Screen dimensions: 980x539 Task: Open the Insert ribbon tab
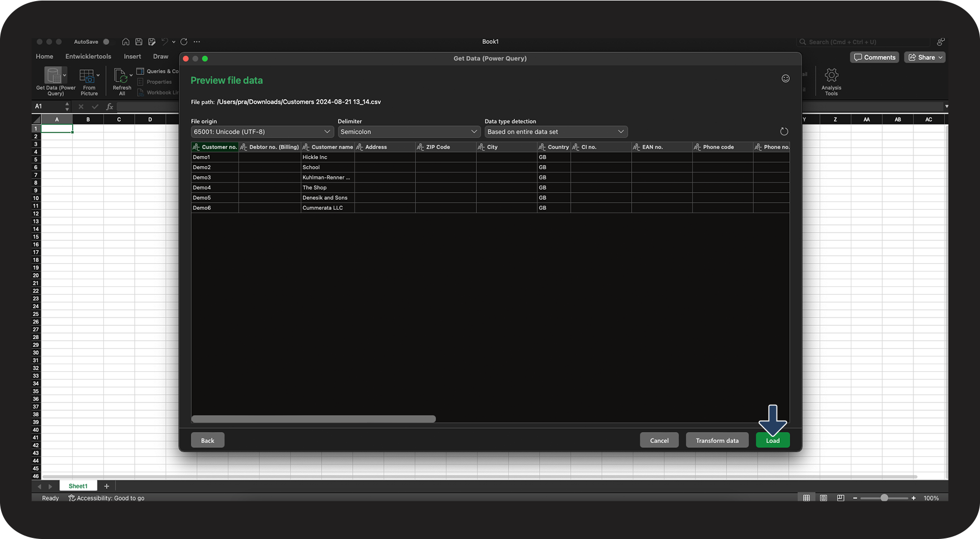click(132, 57)
